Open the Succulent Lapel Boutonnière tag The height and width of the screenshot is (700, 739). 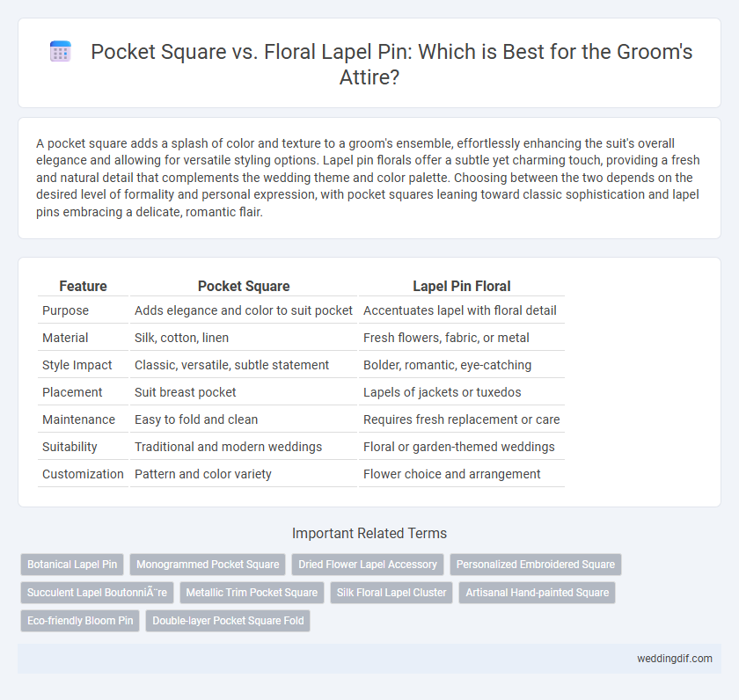click(x=97, y=593)
